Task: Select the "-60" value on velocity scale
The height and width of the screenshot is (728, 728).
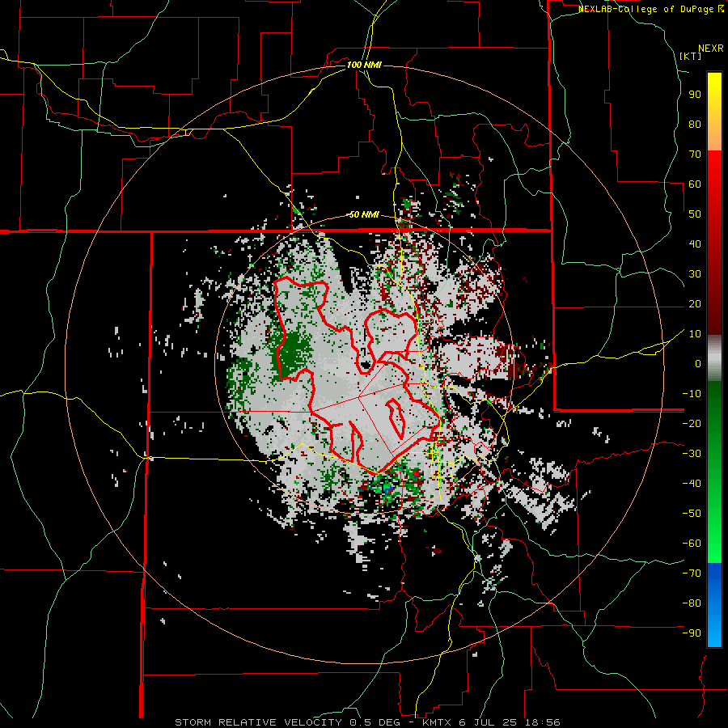Action: 692,544
